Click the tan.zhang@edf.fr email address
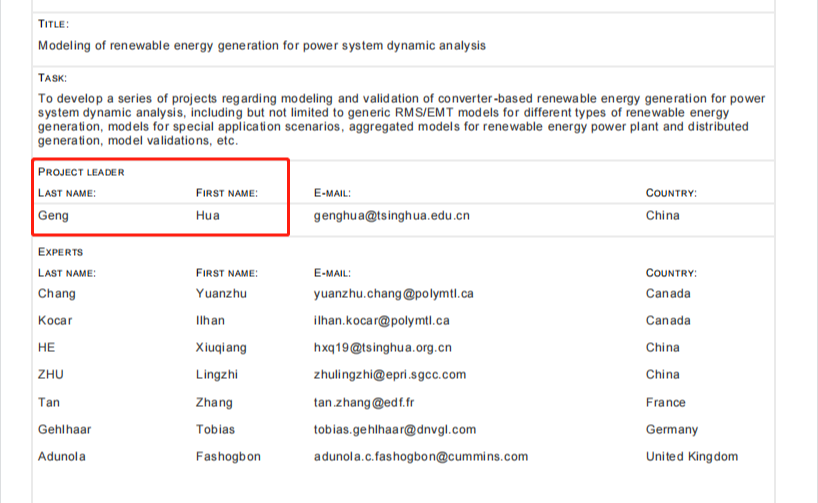This screenshot has width=818, height=503. tap(363, 402)
